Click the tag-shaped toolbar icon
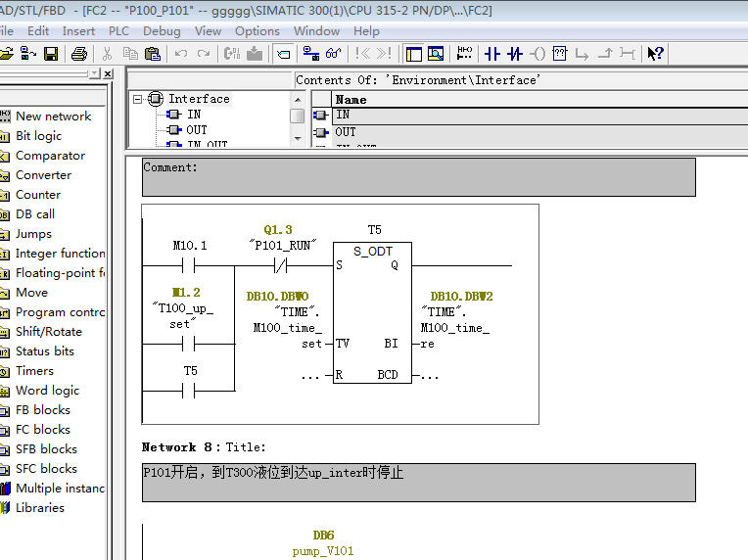 [x=283, y=54]
